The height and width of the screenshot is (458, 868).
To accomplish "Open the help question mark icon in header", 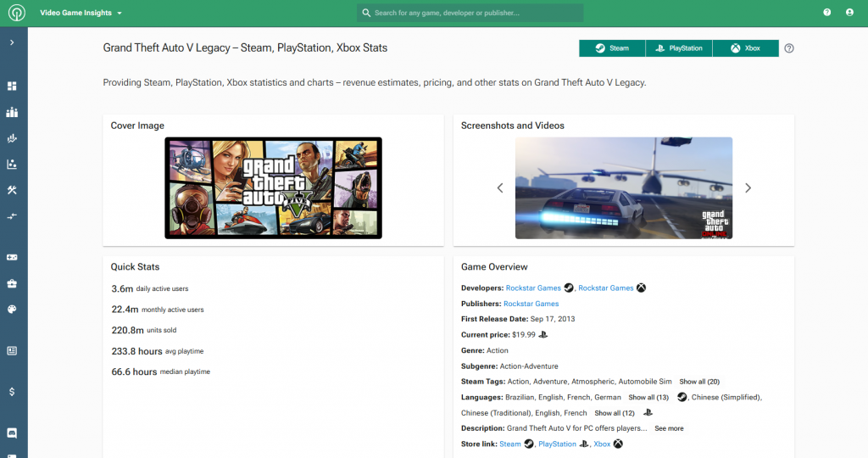I will (x=827, y=12).
